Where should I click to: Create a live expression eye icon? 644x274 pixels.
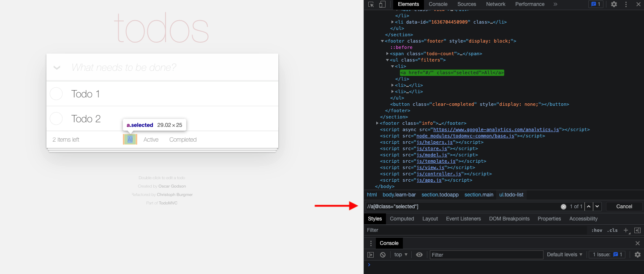(x=419, y=255)
